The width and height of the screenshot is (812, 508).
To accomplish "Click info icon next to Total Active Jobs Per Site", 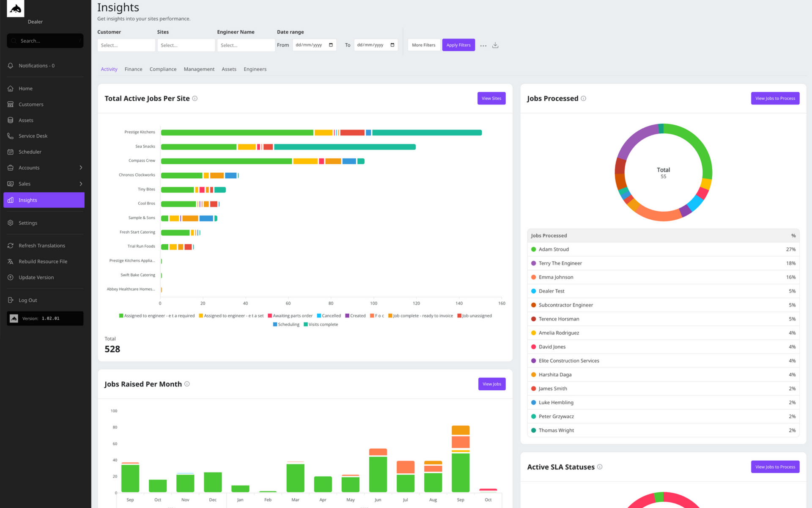I will pos(195,99).
